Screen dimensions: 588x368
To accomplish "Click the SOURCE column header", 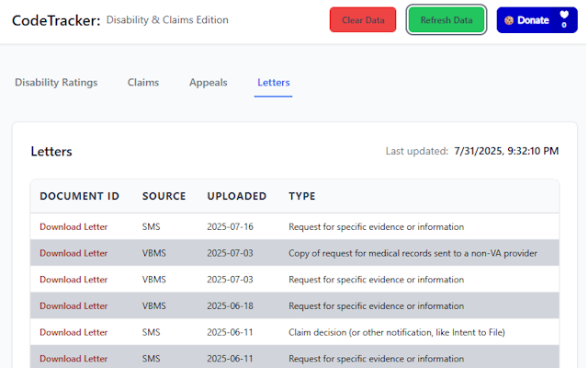I will 164,196.
